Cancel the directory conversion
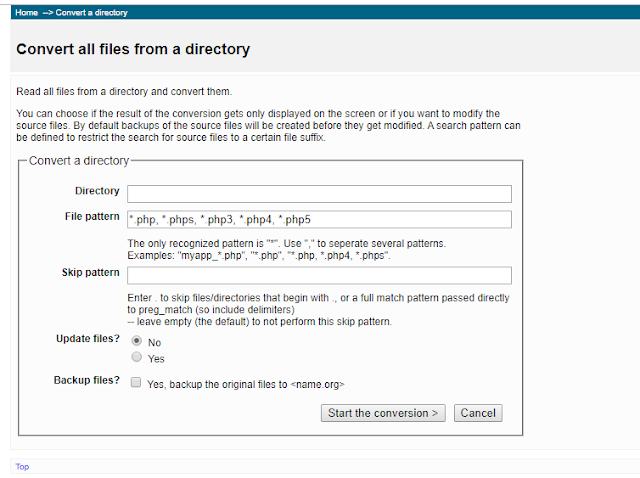 [478, 413]
